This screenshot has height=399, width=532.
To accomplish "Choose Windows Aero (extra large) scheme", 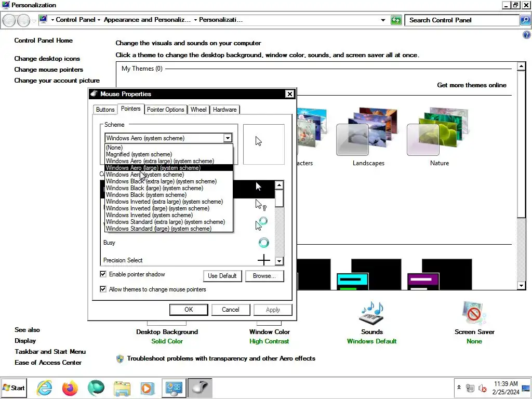I will click(x=169, y=161).
